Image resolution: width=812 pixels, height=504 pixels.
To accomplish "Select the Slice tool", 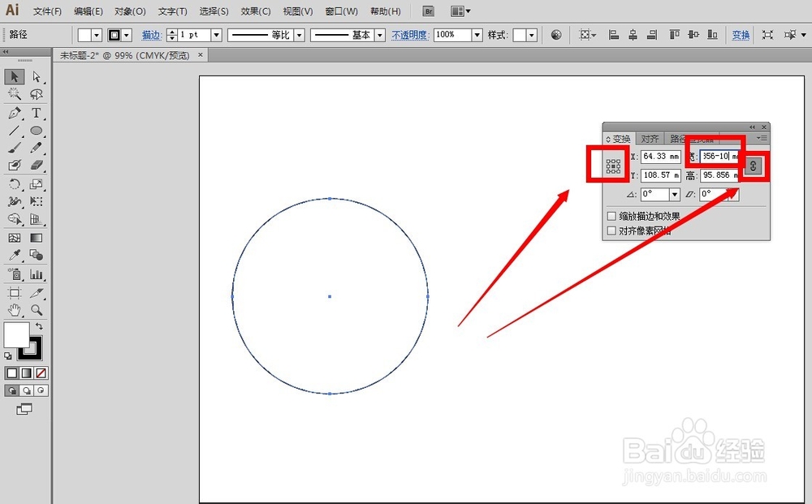I will click(37, 293).
